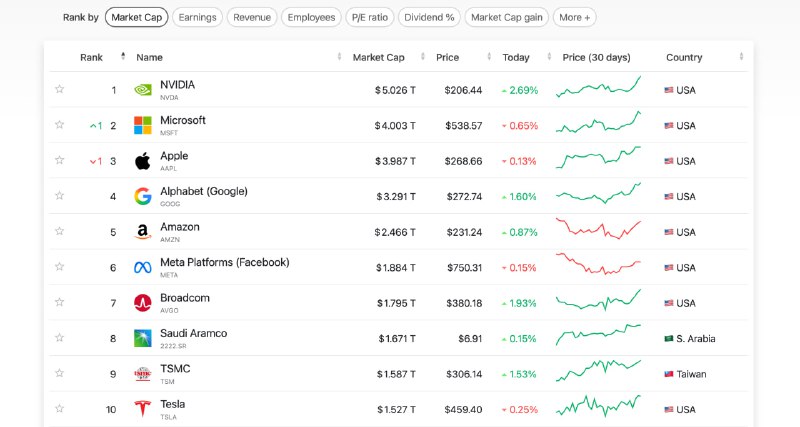Star TSMC as a favorite
The height and width of the screenshot is (427, 800).
pos(60,373)
